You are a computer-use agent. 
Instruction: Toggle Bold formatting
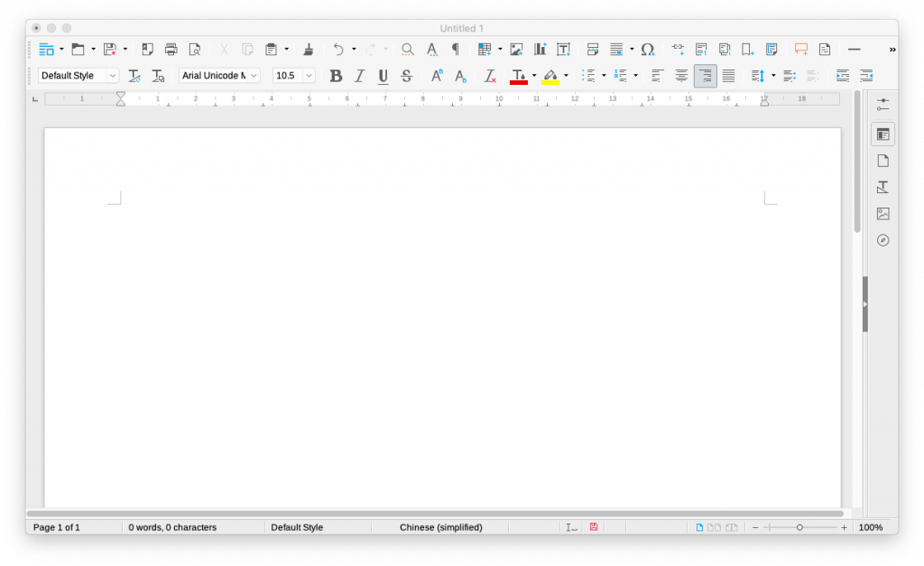336,76
